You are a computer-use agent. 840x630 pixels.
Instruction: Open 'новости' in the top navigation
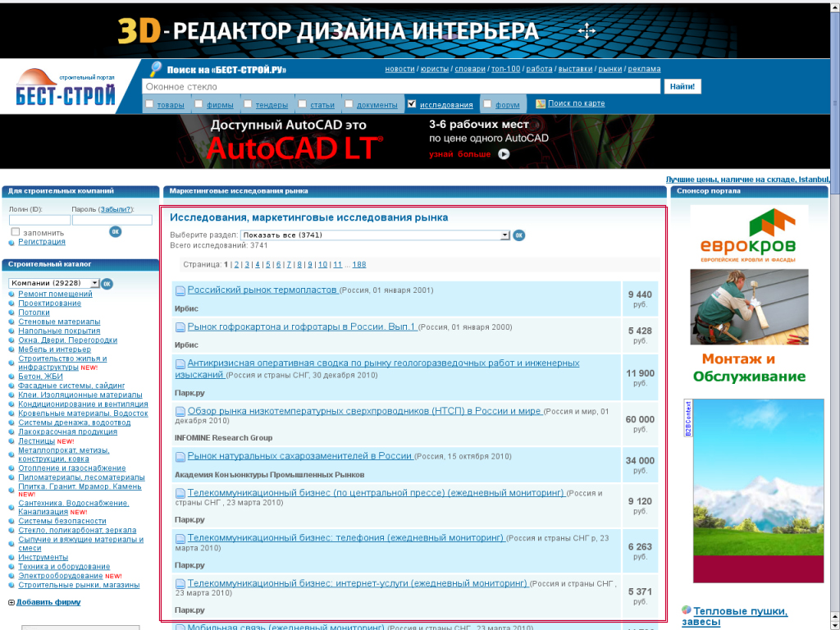point(399,69)
